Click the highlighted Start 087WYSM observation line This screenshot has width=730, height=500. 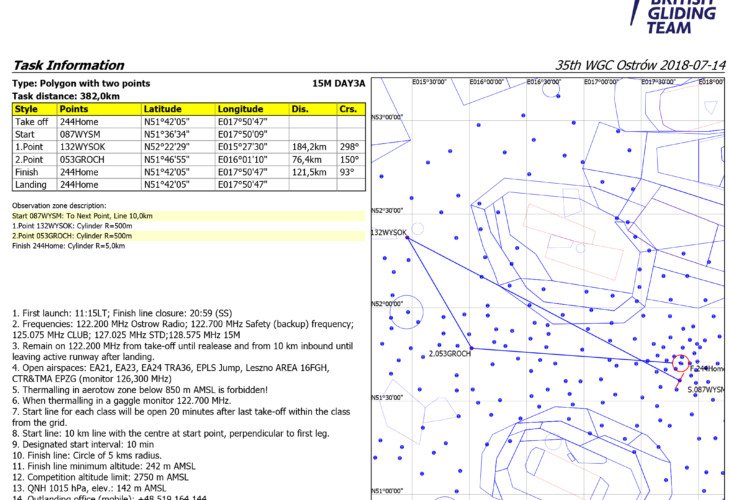80,215
